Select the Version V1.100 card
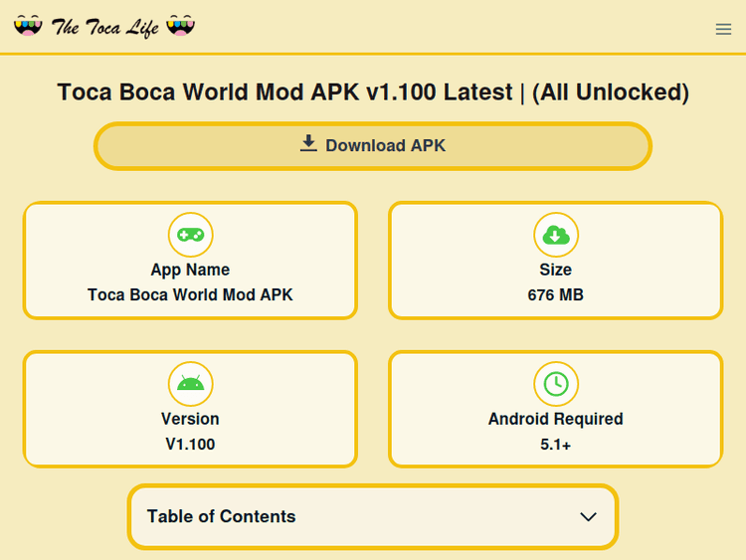The height and width of the screenshot is (560, 746). 190,409
